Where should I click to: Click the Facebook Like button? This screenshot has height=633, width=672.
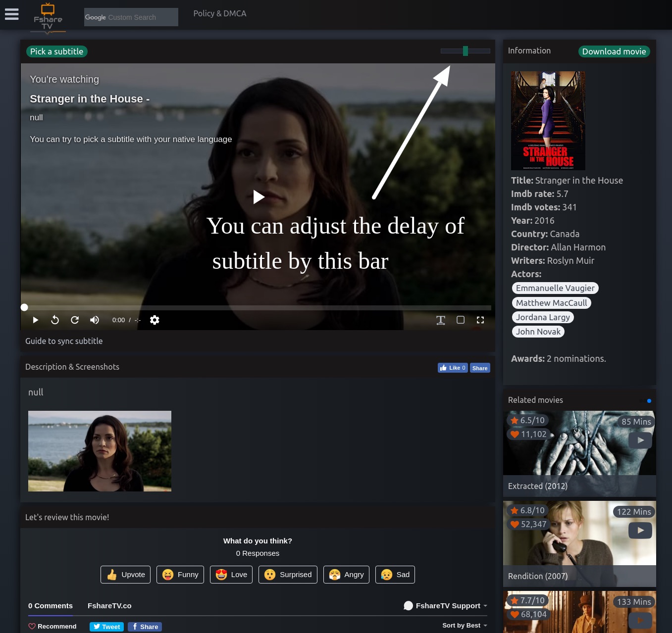pos(453,368)
